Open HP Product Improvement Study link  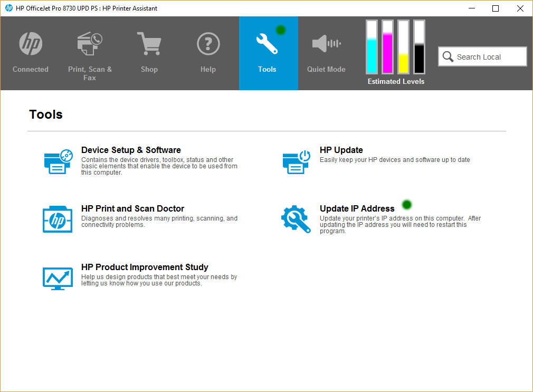[145, 267]
